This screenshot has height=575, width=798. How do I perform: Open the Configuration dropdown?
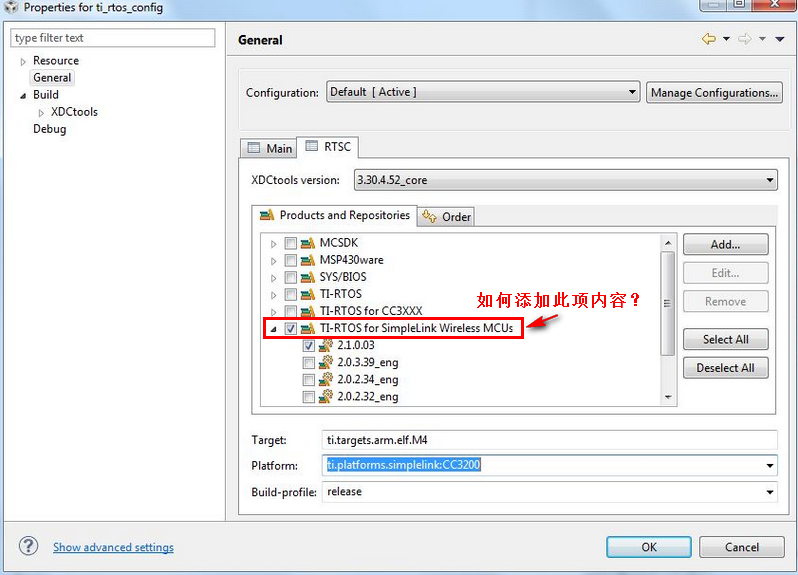(x=482, y=92)
